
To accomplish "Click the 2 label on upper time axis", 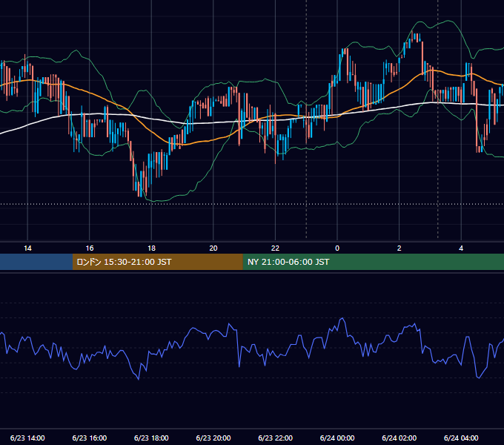I will pyautogui.click(x=399, y=248).
